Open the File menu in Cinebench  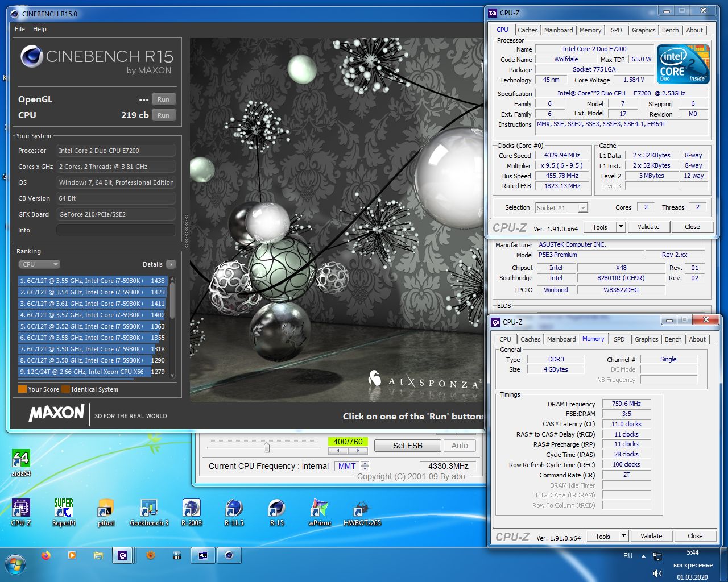[x=20, y=29]
